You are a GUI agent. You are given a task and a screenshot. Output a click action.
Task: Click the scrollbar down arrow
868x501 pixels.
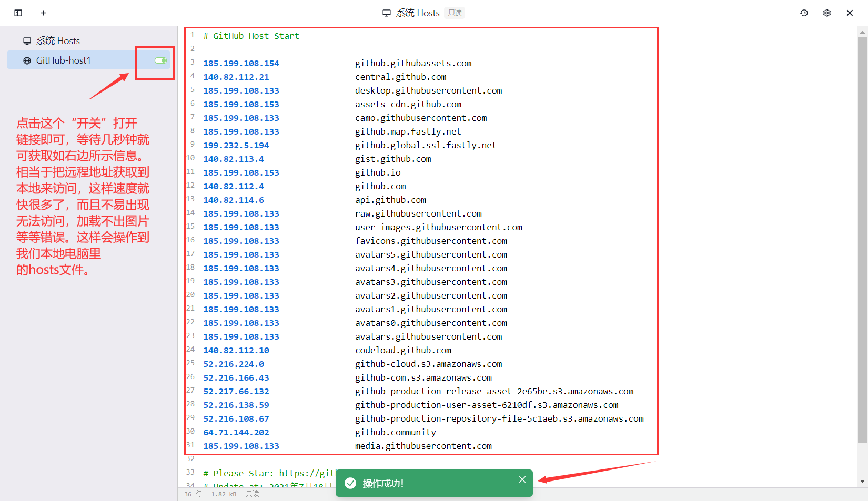pos(862,481)
